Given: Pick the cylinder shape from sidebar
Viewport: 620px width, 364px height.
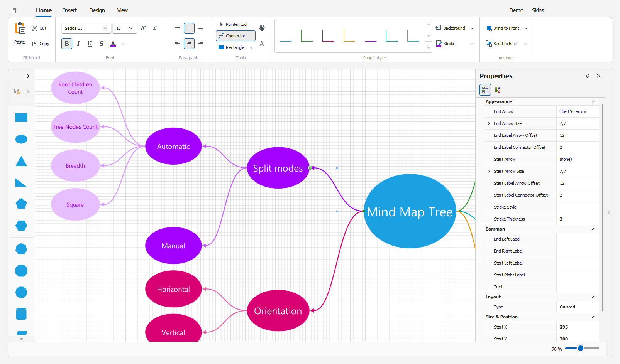Looking at the screenshot, I should click(x=21, y=314).
